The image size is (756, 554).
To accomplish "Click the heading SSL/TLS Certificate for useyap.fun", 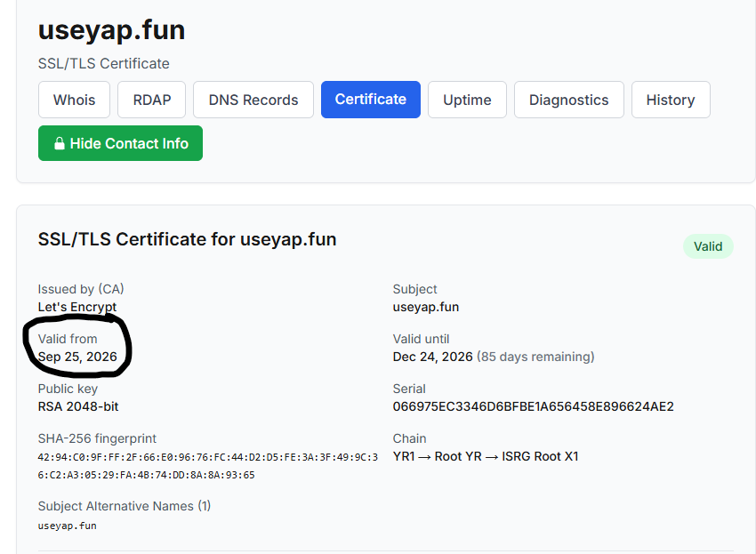I will 187,239.
